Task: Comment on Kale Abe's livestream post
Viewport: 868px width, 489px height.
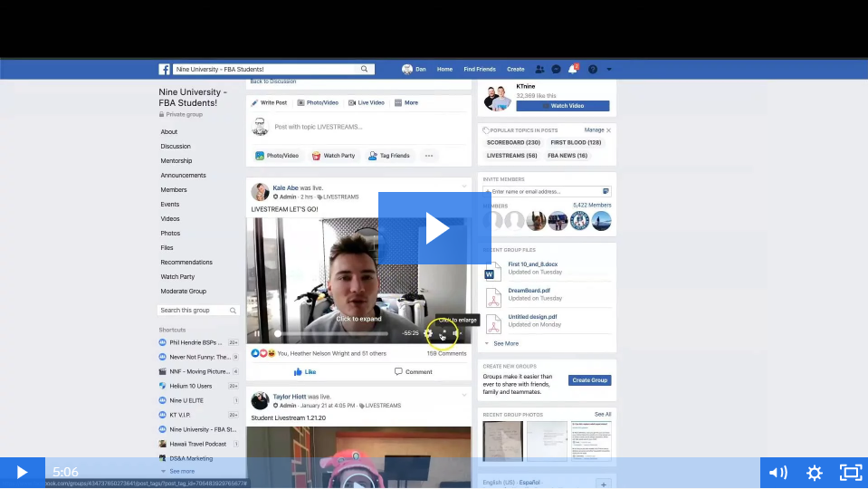Action: pyautogui.click(x=413, y=371)
